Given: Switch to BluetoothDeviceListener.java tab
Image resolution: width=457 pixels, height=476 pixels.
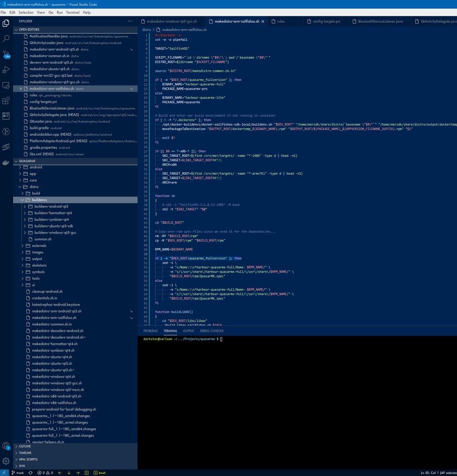Looking at the screenshot, I should click(380, 21).
